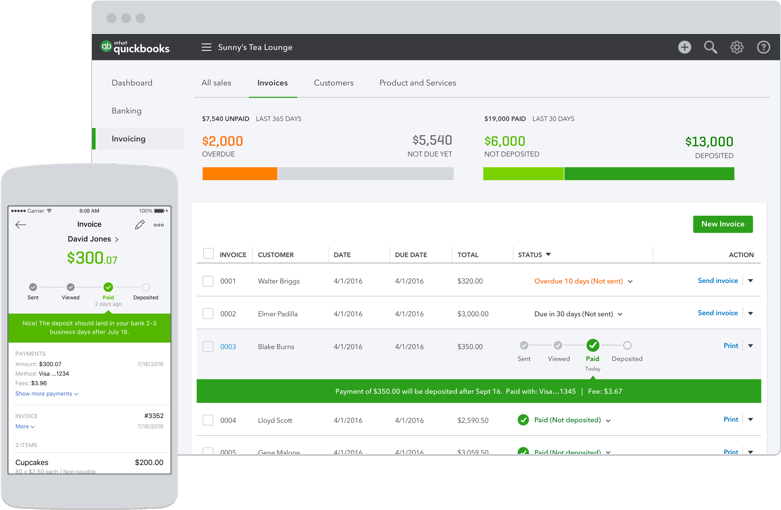Expand the More invoice details on phone
This screenshot has width=781, height=510.
pos(25,426)
